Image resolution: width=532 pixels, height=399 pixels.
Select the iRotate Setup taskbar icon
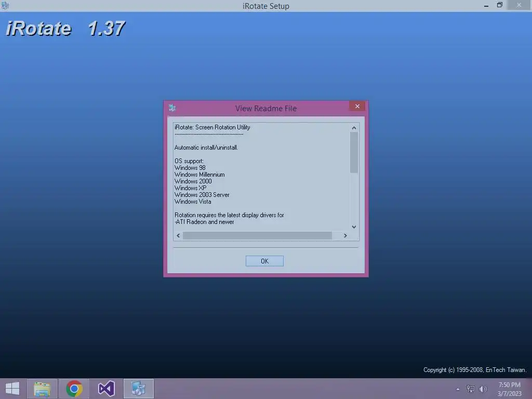pos(138,389)
